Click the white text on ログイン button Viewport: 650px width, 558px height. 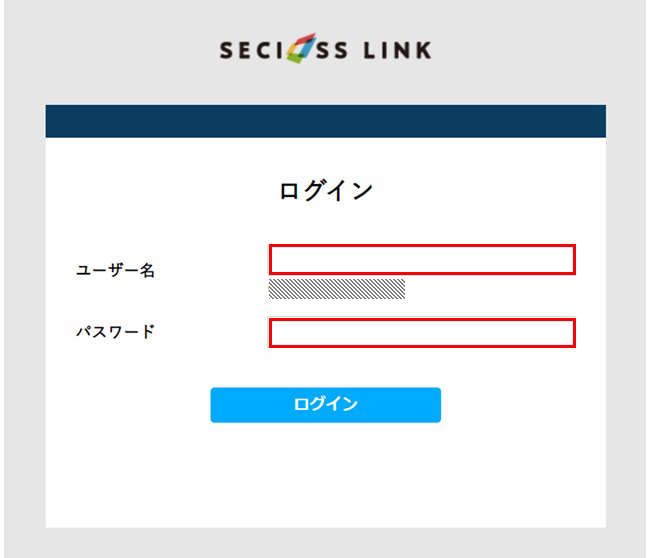coord(325,404)
